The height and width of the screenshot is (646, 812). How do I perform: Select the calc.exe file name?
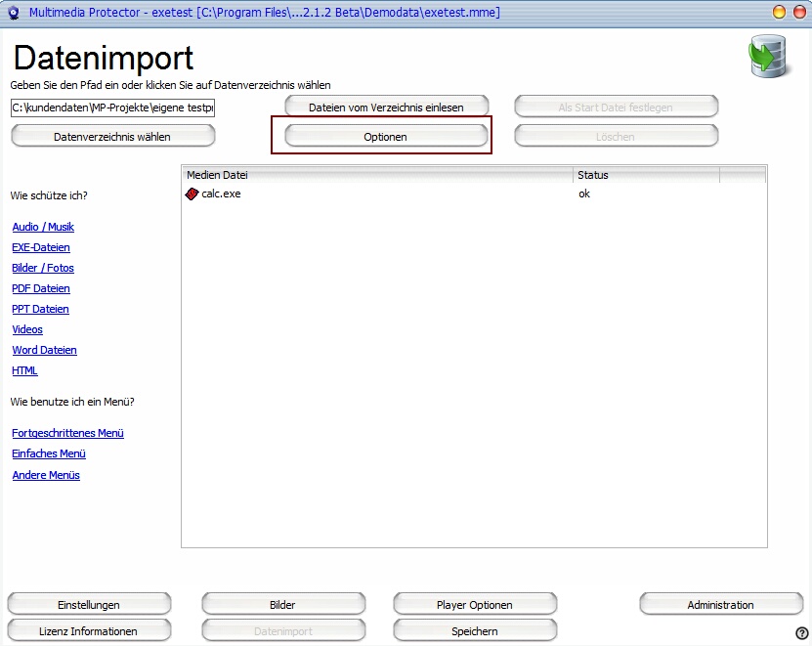(x=221, y=194)
